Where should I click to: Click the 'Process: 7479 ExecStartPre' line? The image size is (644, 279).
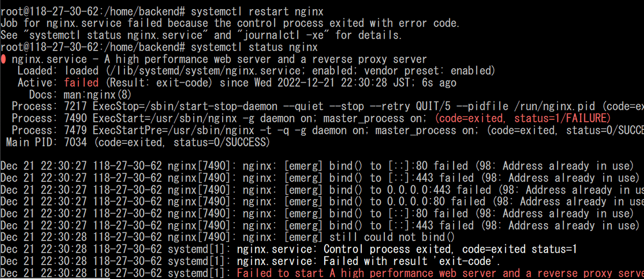328,129
